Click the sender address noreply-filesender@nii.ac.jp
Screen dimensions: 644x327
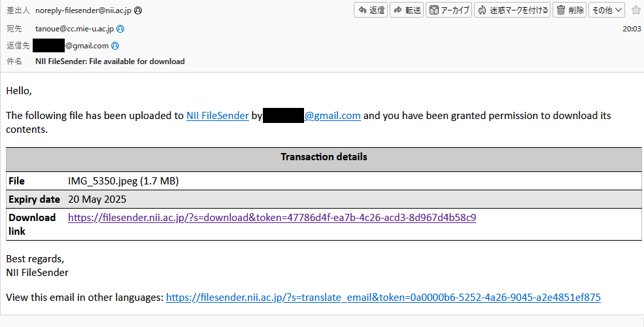(84, 10)
